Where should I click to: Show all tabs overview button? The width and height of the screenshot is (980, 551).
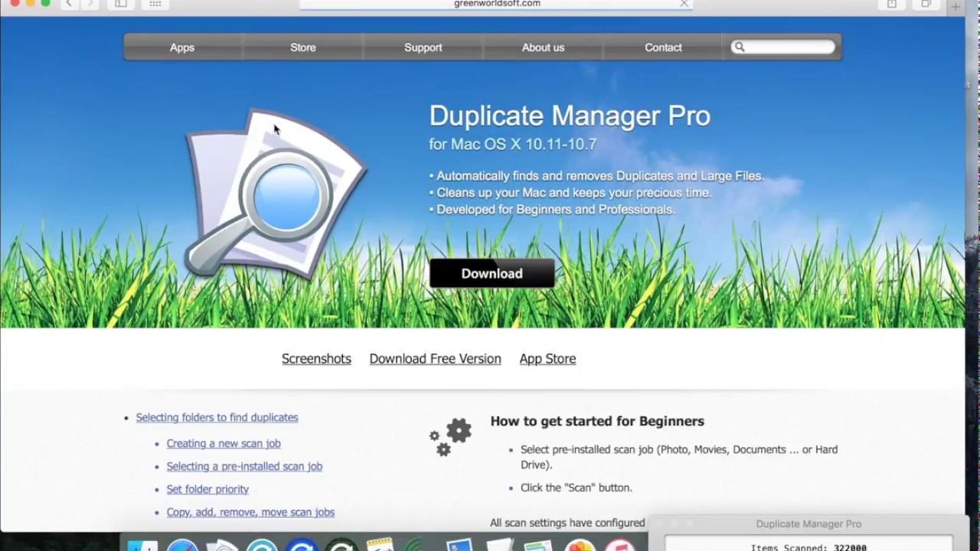click(926, 4)
